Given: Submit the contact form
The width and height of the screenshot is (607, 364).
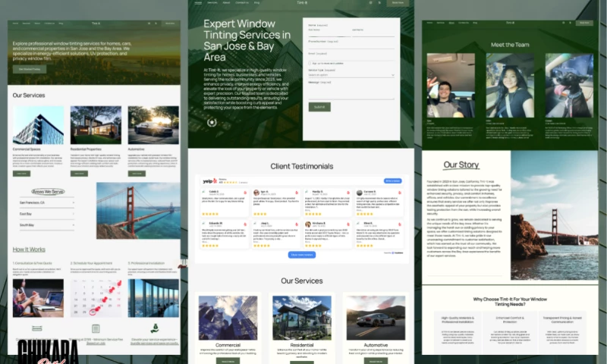Looking at the screenshot, I should (x=319, y=107).
